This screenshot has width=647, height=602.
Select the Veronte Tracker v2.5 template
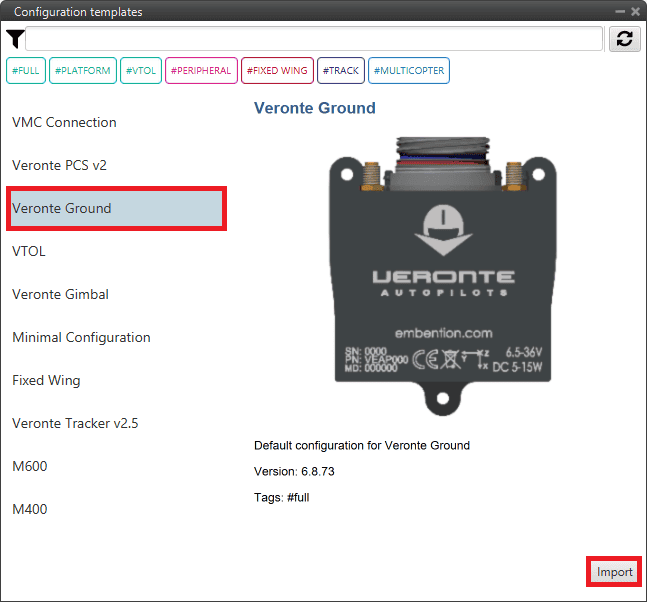click(x=75, y=423)
